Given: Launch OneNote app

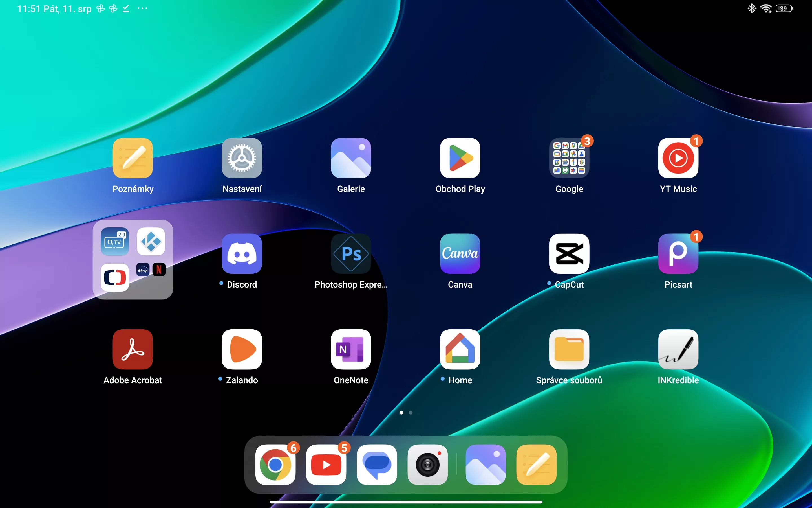Looking at the screenshot, I should click(x=351, y=349).
